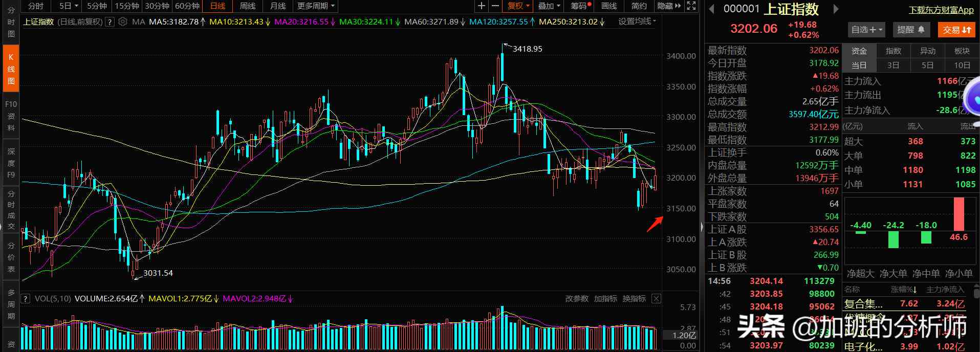Select 30分钟 period tab
The height and width of the screenshot is (352, 980).
click(157, 6)
